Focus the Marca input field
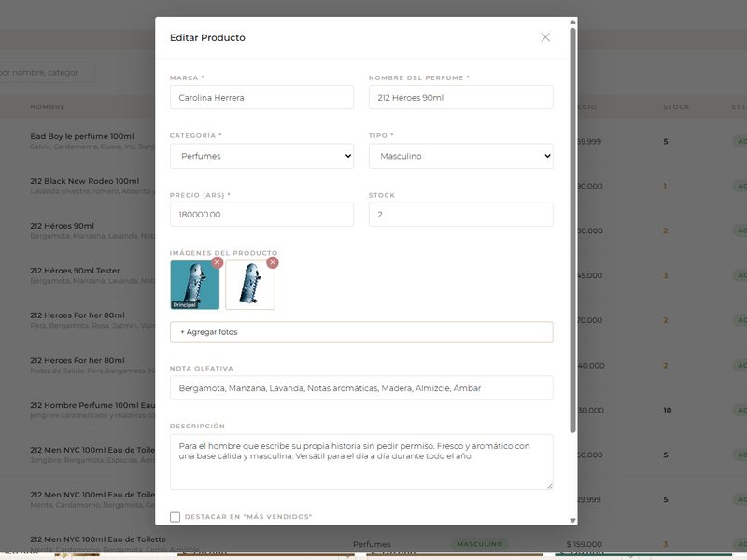Image resolution: width=747 pixels, height=560 pixels. [261, 97]
